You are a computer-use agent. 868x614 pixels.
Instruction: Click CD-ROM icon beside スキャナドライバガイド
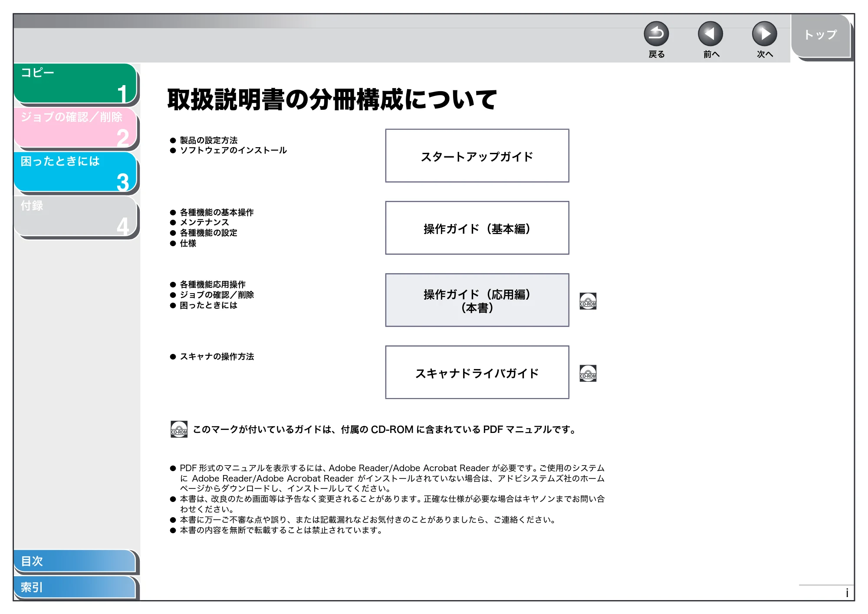coord(588,373)
